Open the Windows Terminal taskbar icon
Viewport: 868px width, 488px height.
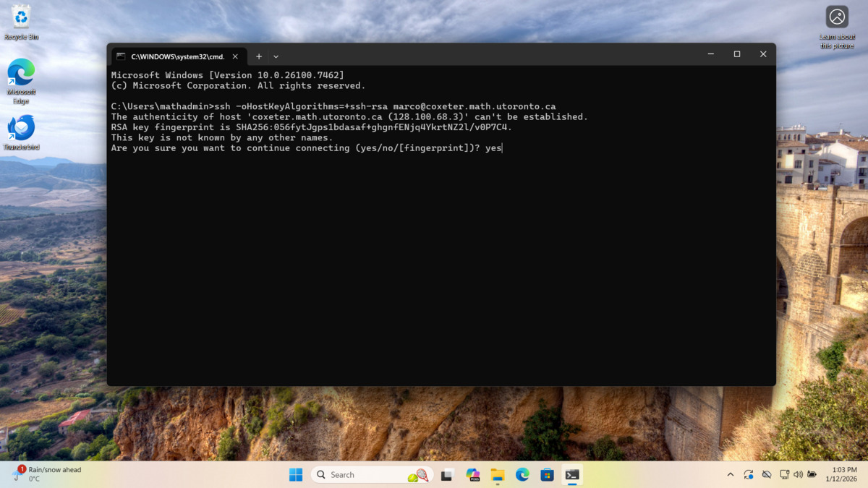pyautogui.click(x=572, y=474)
